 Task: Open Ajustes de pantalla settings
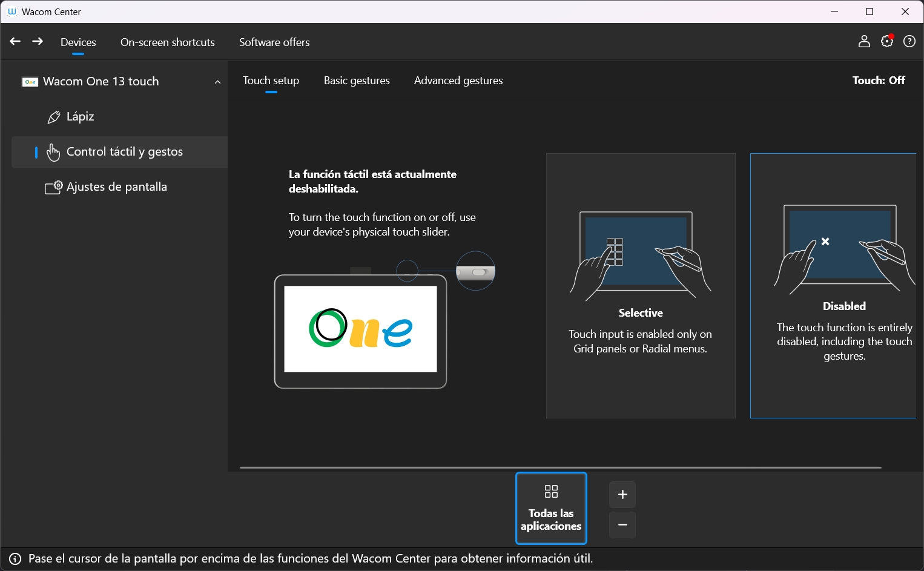(116, 187)
